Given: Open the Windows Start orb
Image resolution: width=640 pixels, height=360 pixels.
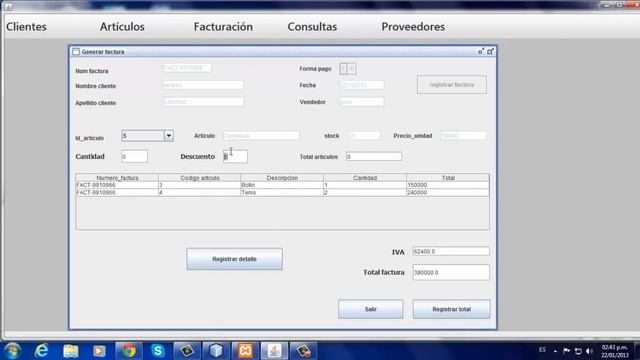Looking at the screenshot, I should (x=12, y=351).
